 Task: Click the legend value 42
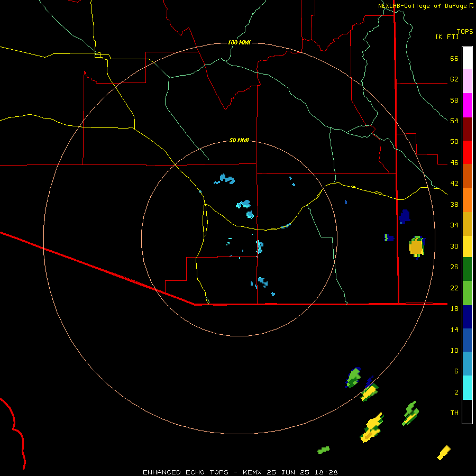(454, 184)
